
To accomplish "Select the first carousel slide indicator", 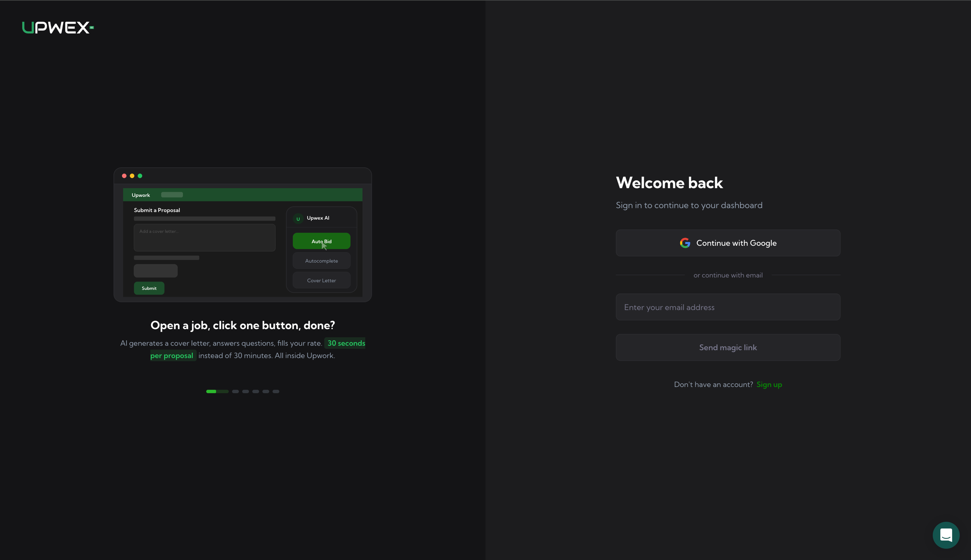I will click(x=217, y=392).
